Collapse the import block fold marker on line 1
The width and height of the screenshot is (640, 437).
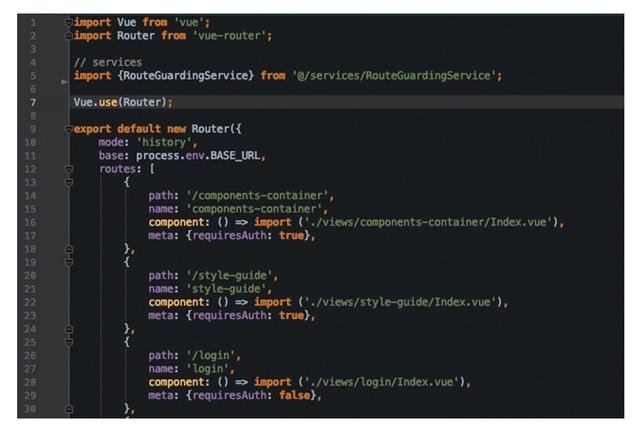69,22
